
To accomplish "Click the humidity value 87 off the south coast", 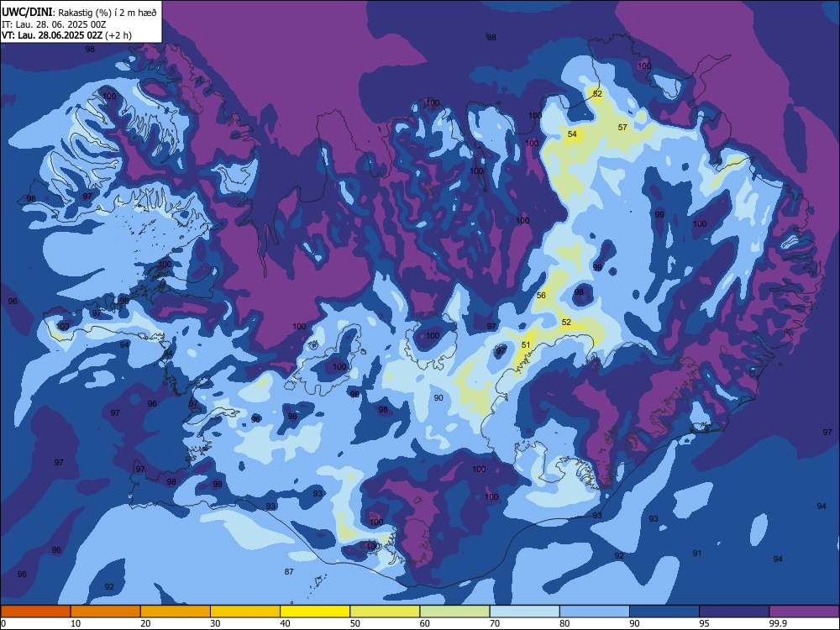I will [289, 571].
